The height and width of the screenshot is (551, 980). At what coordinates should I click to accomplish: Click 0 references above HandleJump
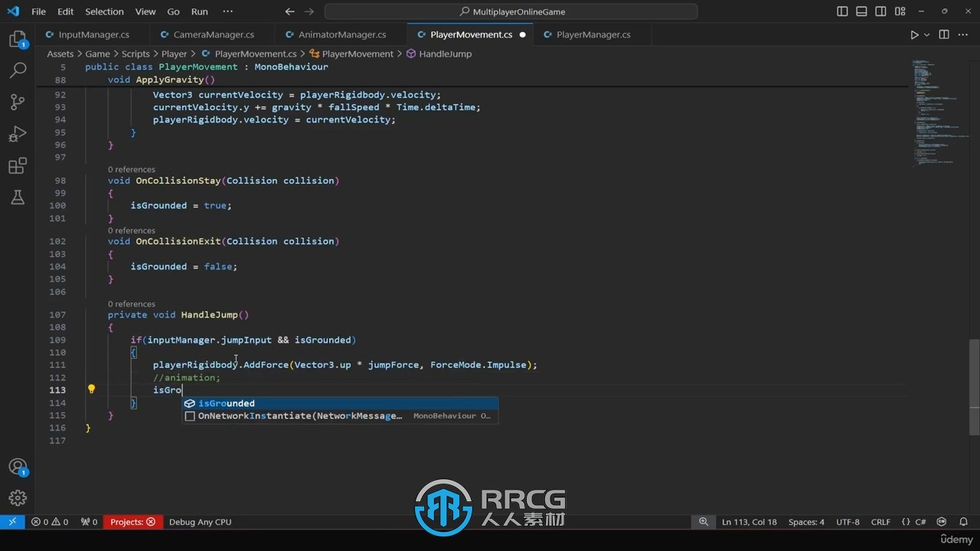(x=132, y=304)
